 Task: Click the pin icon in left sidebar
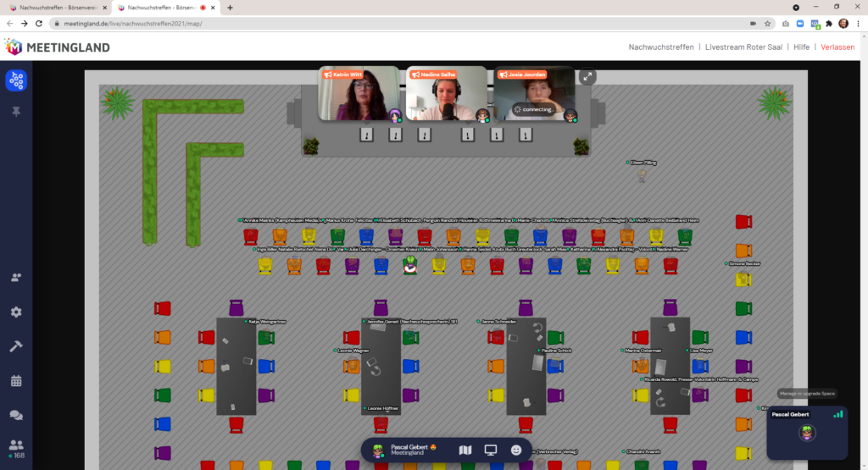(16, 112)
